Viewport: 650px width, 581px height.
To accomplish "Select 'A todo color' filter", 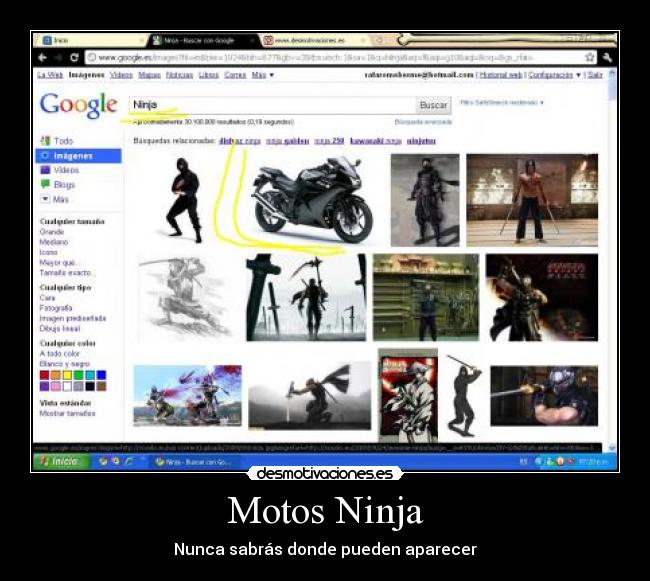I will click(x=59, y=353).
